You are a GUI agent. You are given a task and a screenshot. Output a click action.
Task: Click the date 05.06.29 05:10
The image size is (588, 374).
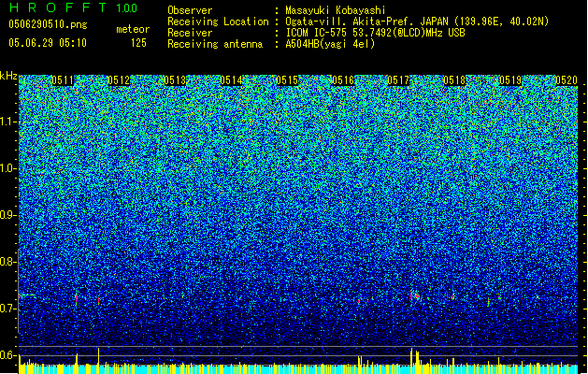pos(48,43)
